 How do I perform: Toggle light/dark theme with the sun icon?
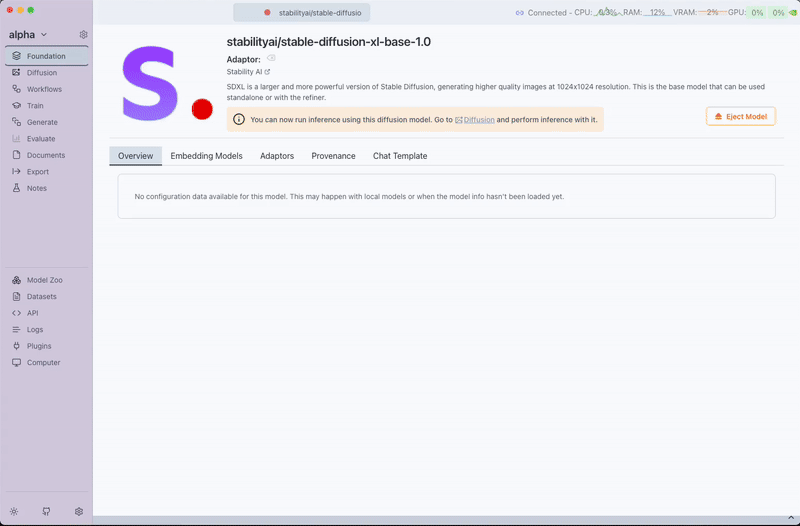[x=14, y=511]
